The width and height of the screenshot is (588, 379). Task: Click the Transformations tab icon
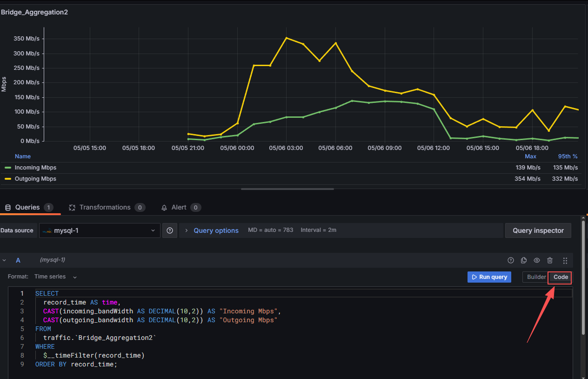point(72,208)
